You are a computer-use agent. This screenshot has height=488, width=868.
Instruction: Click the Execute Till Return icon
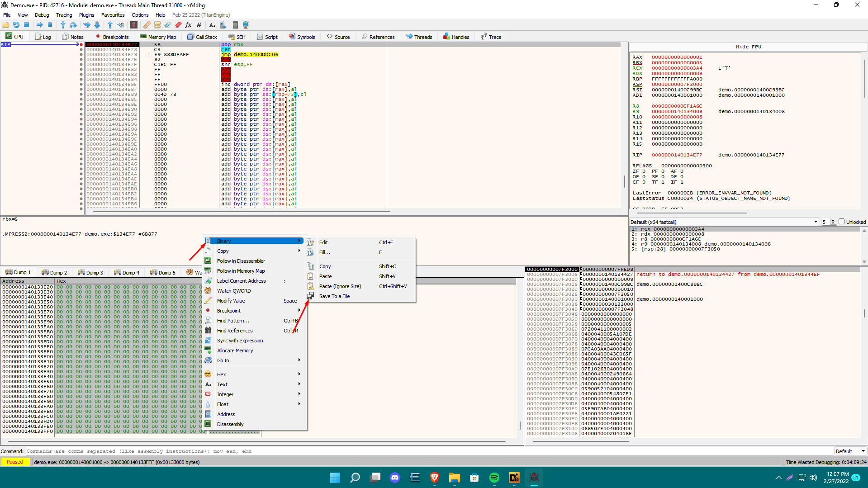(110, 25)
